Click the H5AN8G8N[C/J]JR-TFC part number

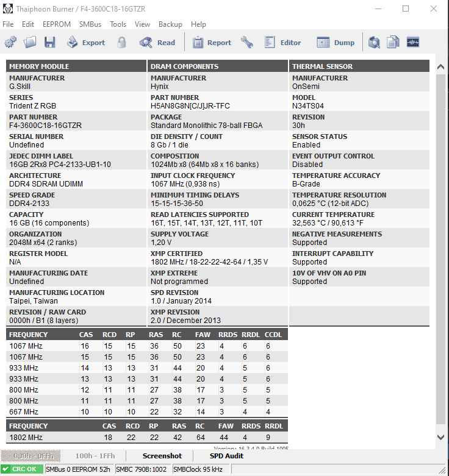click(x=190, y=106)
